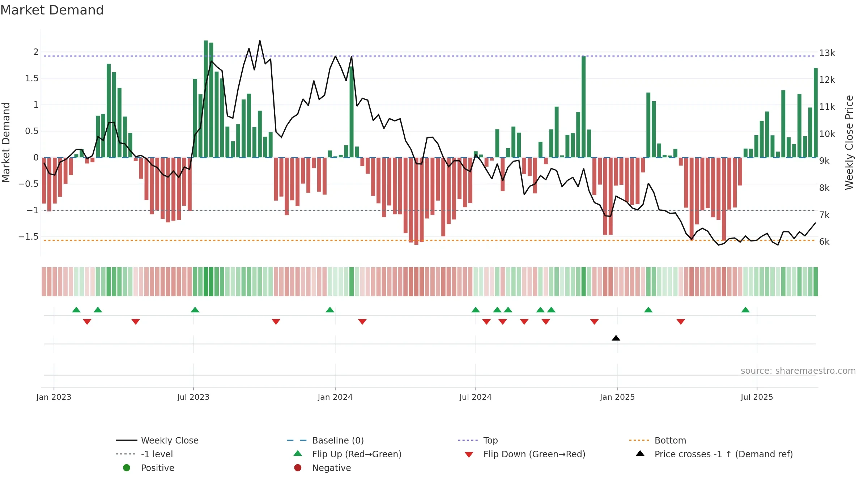Click the green flip-up marker before Jan 2024
The image size is (868, 488).
click(330, 310)
